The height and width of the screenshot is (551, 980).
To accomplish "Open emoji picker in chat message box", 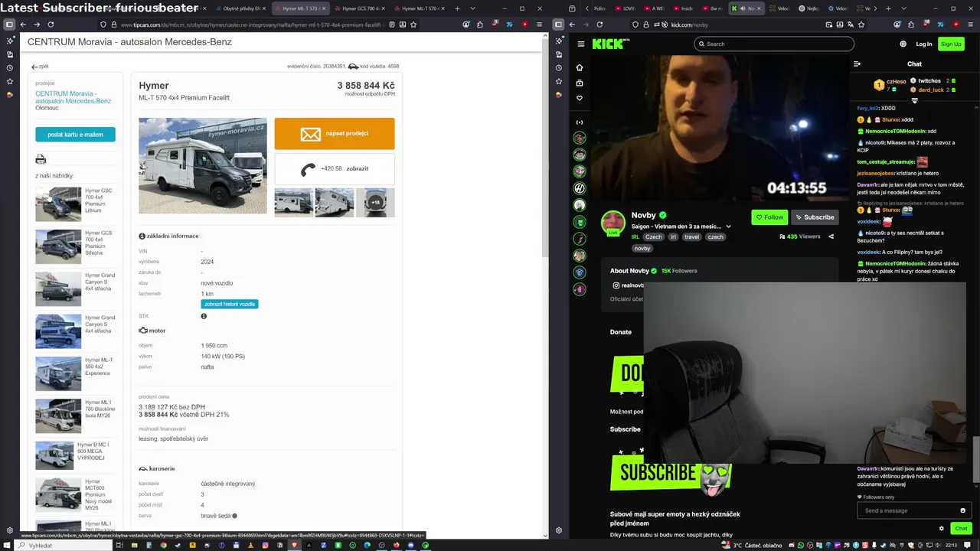I will (962, 510).
